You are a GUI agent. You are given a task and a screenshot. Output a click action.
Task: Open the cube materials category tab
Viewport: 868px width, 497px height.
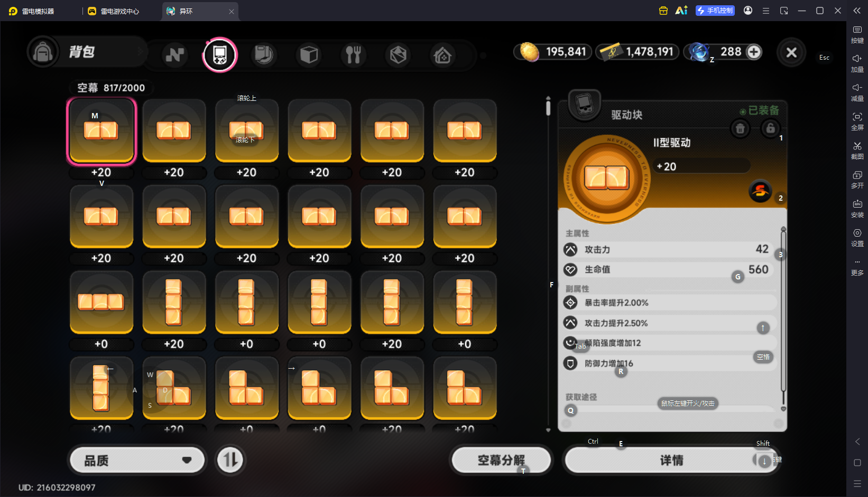point(309,54)
